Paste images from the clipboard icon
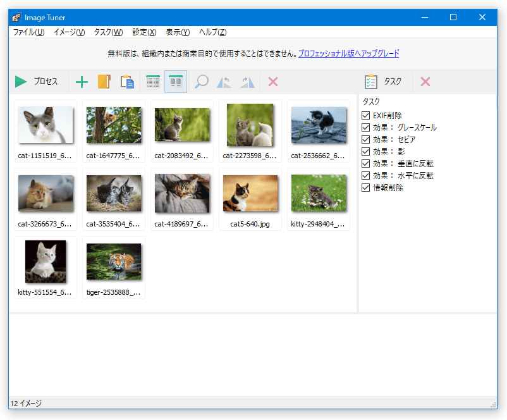The width and height of the screenshot is (507, 420). click(x=127, y=82)
